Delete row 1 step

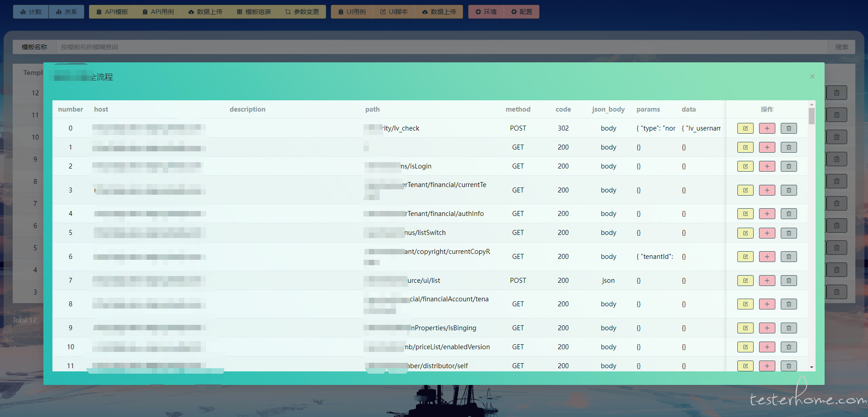[789, 147]
